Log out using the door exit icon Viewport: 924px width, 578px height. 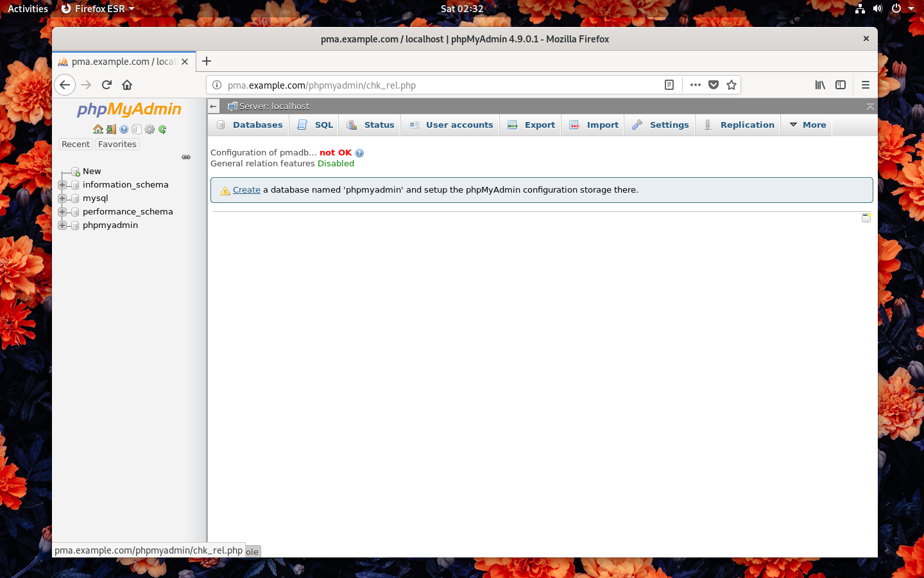111,129
